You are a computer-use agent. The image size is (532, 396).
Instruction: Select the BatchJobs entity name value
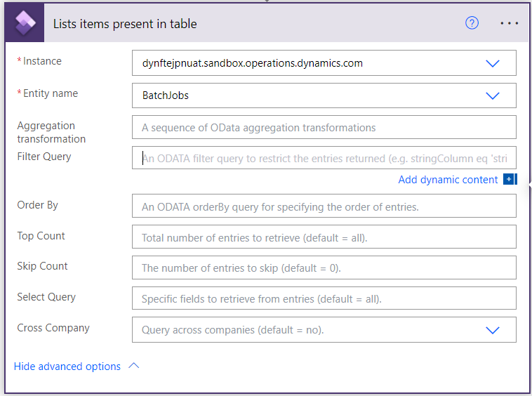[166, 95]
